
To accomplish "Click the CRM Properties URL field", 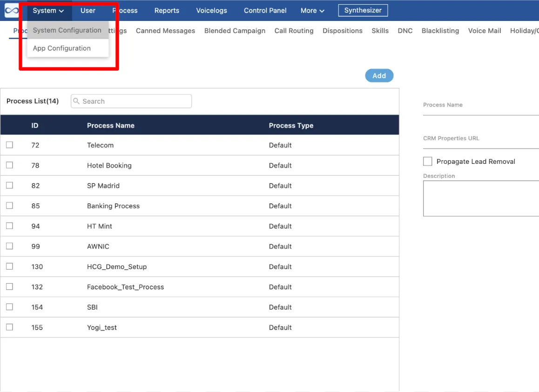I will click(481, 142).
